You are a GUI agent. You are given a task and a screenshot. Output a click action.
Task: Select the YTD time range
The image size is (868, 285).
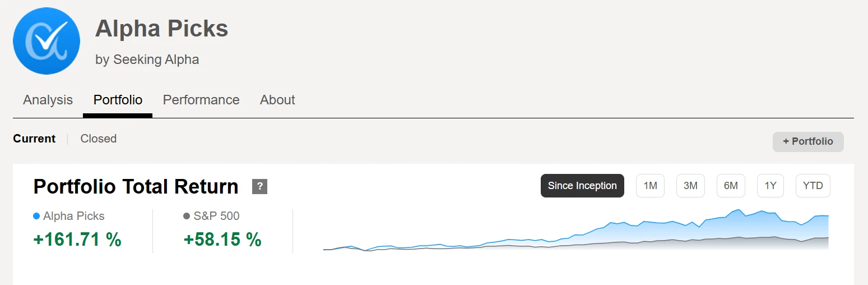(813, 186)
